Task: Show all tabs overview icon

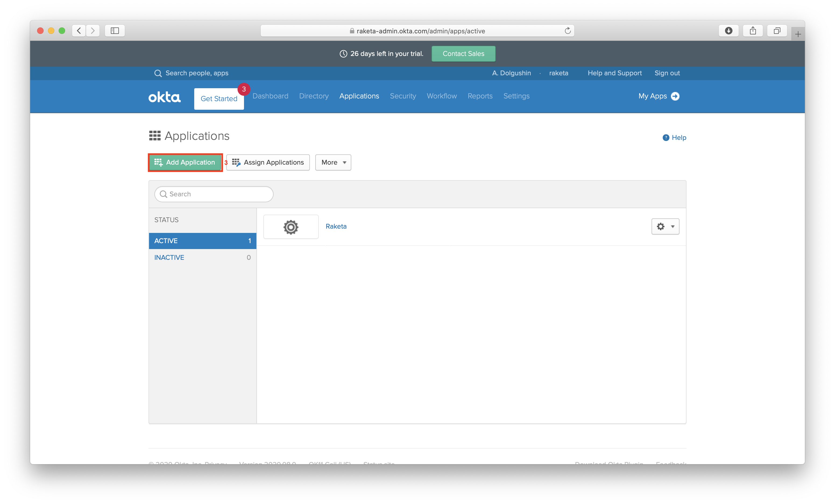Action: pyautogui.click(x=777, y=30)
